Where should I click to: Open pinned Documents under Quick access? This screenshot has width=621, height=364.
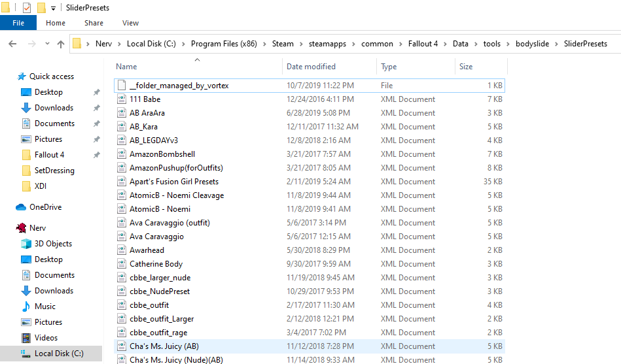pyautogui.click(x=54, y=124)
